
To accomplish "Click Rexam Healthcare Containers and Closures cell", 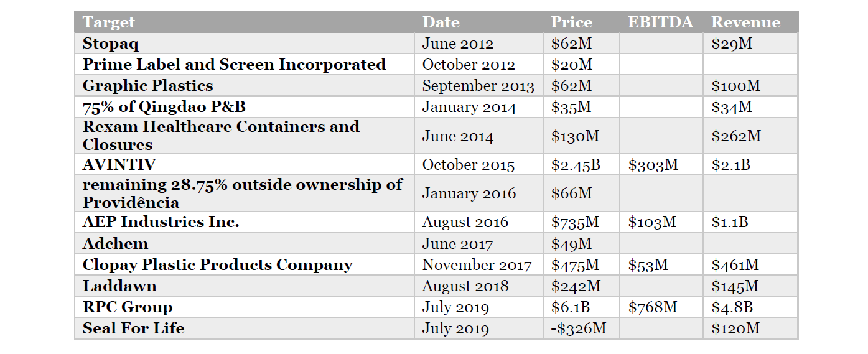I will click(221, 136).
